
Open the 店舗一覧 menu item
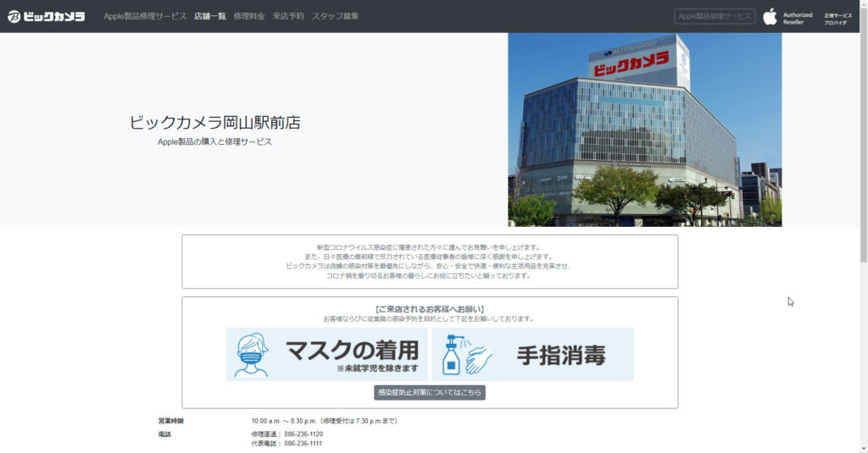210,16
